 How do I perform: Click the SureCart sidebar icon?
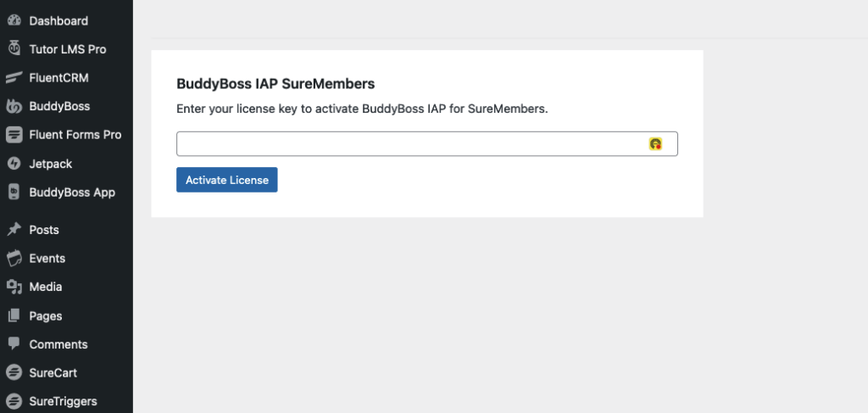[14, 373]
